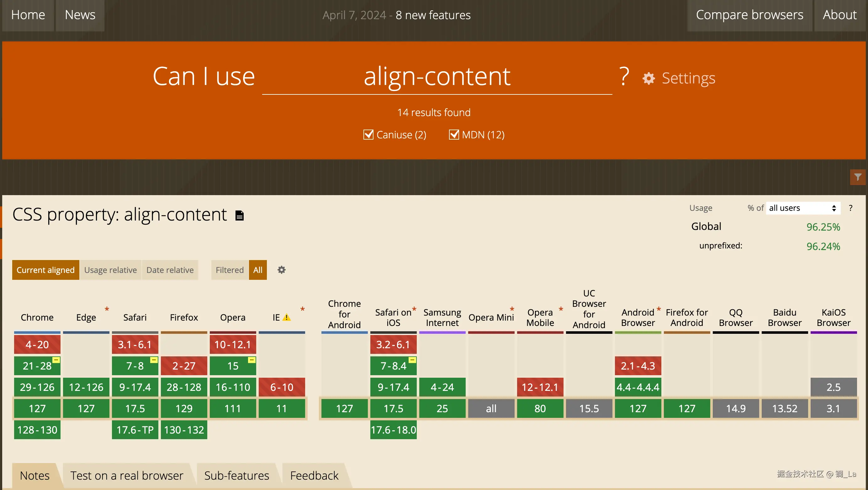The image size is (868, 490).
Task: Click Chrome 29-126 supported cell
Action: [37, 387]
